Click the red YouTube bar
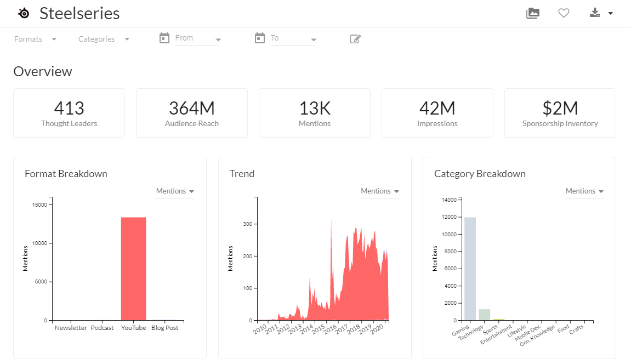The width and height of the screenshot is (631, 364). (134, 269)
